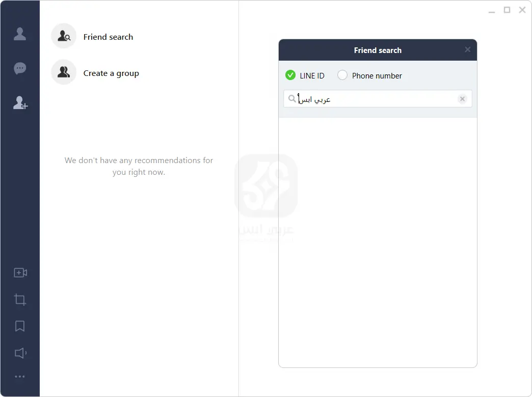Click the round Create a group icon
532x397 pixels.
pyautogui.click(x=64, y=72)
